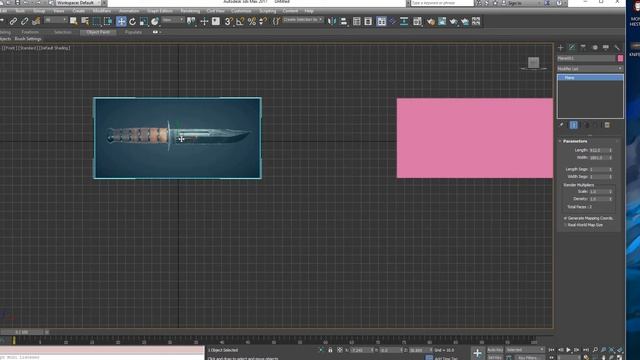Click Select and Manipulate icon
The image size is (640, 360).
point(204,21)
